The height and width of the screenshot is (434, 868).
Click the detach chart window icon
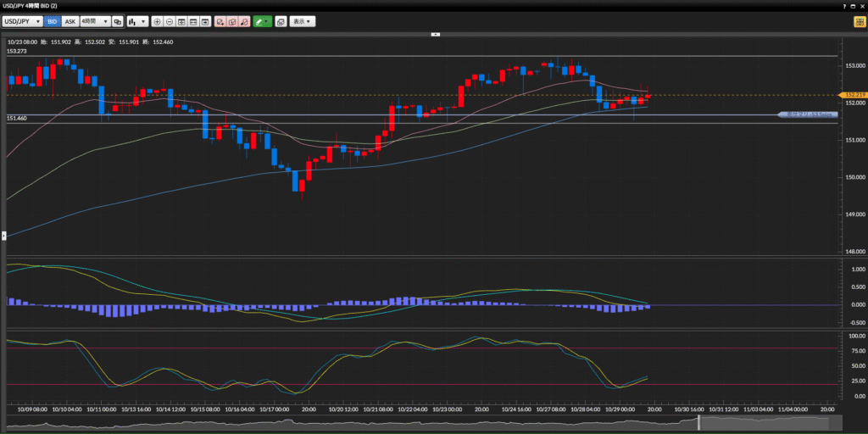(x=281, y=21)
